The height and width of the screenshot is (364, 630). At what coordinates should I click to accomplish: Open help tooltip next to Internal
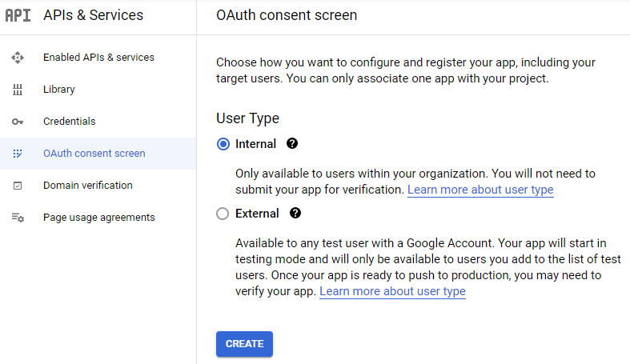292,144
